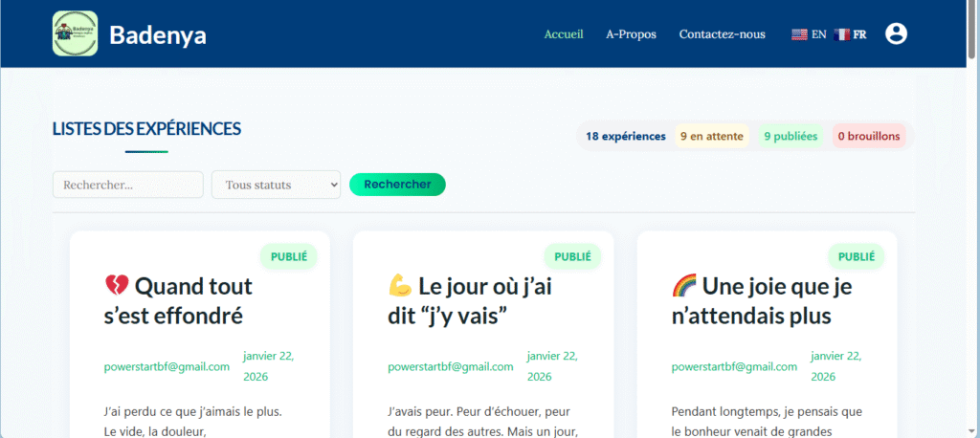This screenshot has width=980, height=438.
Task: Switch language to FR
Action: pos(859,34)
